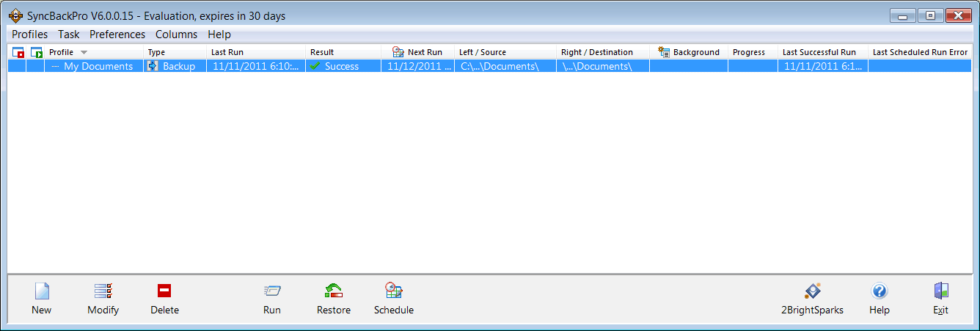The height and width of the screenshot is (331, 980).
Task: Click the red stop column header icon
Action: 18,52
